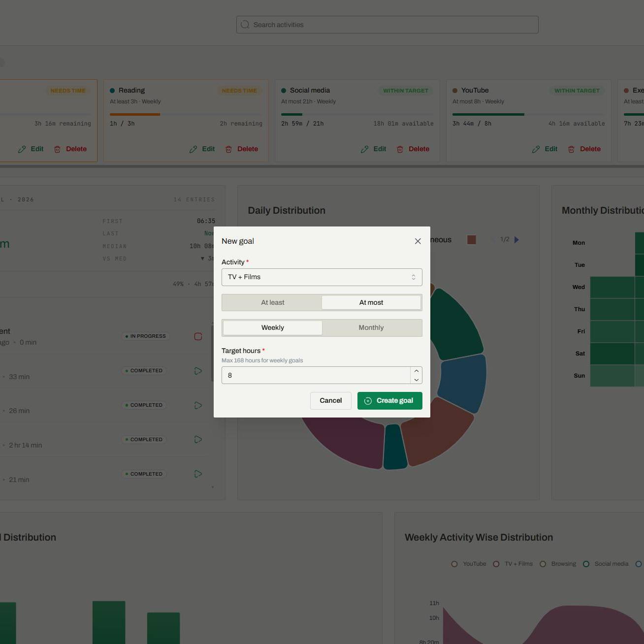The height and width of the screenshot is (644, 644).
Task: Increase target hours with up stepper
Action: (417, 371)
